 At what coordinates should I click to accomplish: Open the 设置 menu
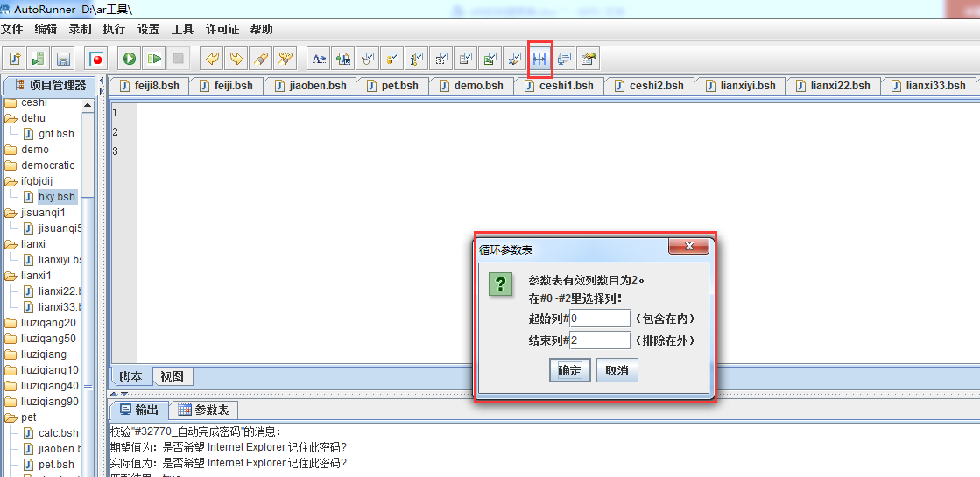149,29
